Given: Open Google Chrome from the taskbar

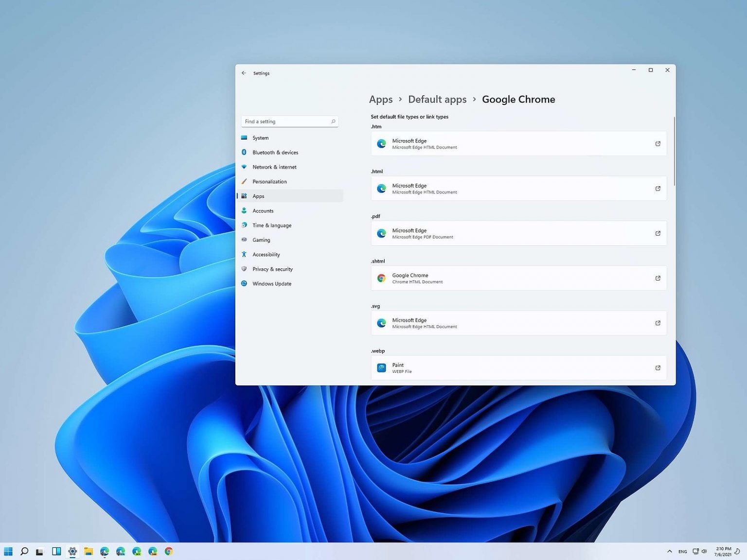Looking at the screenshot, I should (169, 551).
